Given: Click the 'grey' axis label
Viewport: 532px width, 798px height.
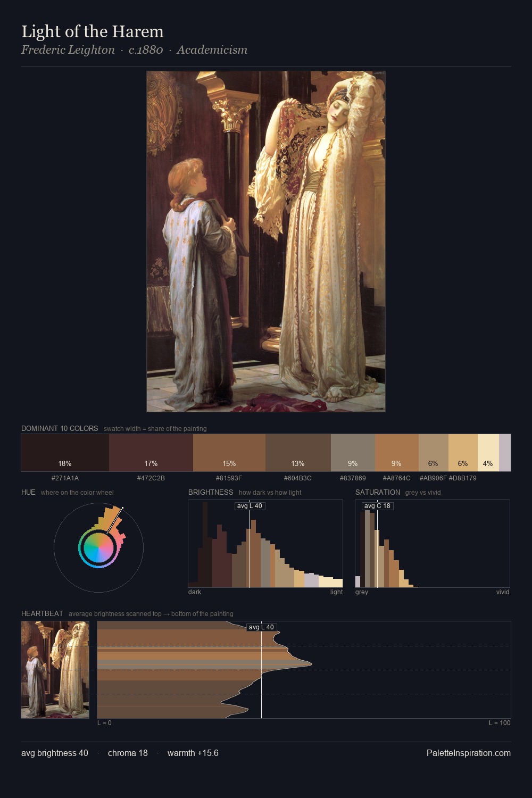Looking at the screenshot, I should (362, 592).
